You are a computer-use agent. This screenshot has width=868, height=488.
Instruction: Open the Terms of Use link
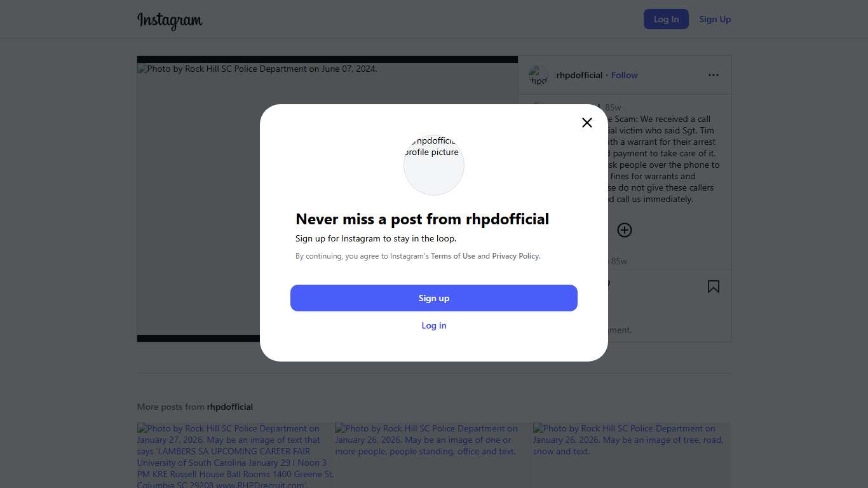tap(453, 256)
